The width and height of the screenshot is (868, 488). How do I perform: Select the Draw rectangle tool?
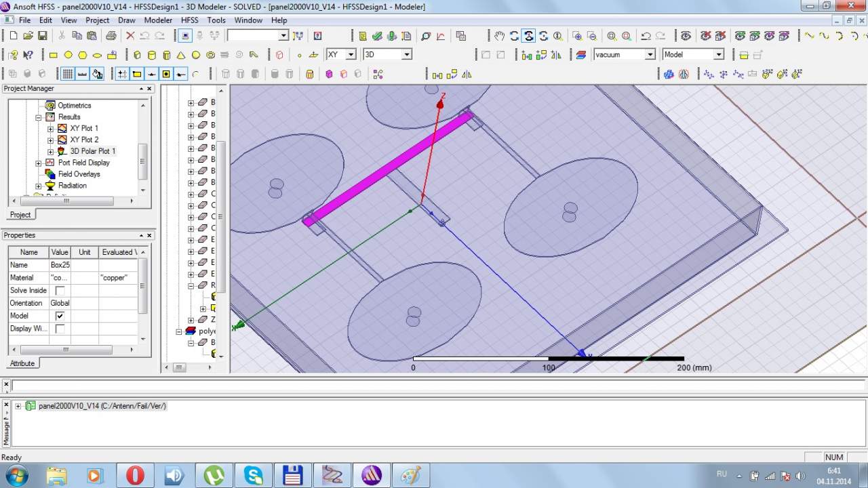(x=53, y=55)
